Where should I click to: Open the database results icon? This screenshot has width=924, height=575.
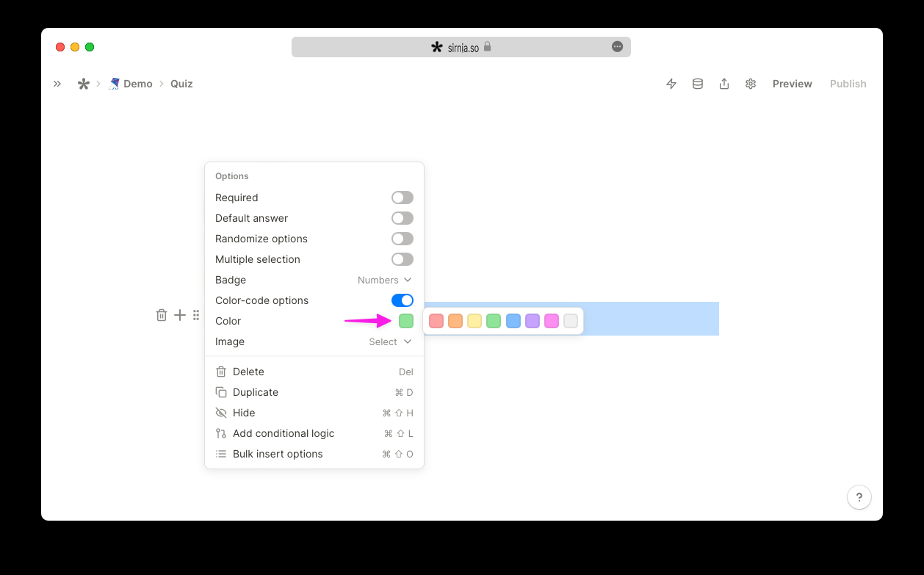[x=698, y=84]
